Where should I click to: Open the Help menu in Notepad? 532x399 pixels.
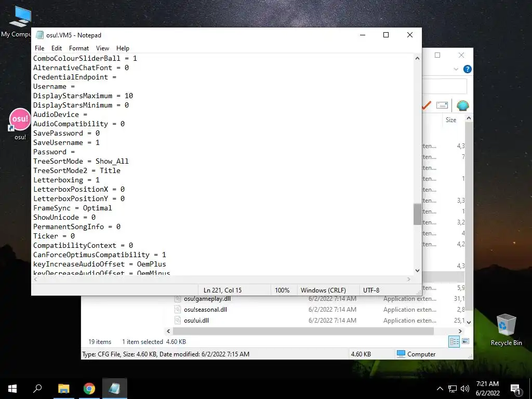123,48
